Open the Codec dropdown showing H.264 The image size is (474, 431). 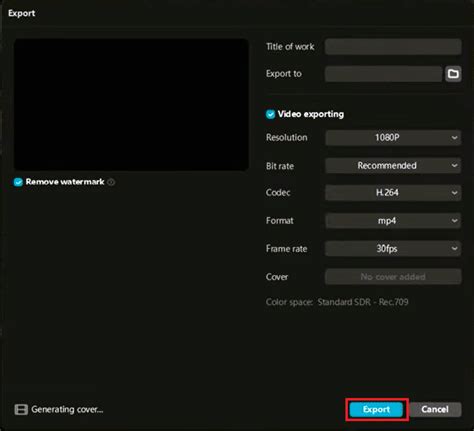pyautogui.click(x=393, y=193)
